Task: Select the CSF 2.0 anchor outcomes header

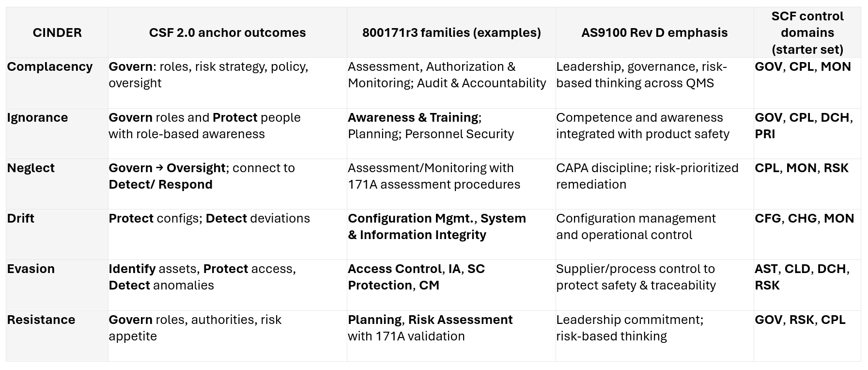Action: (x=227, y=32)
